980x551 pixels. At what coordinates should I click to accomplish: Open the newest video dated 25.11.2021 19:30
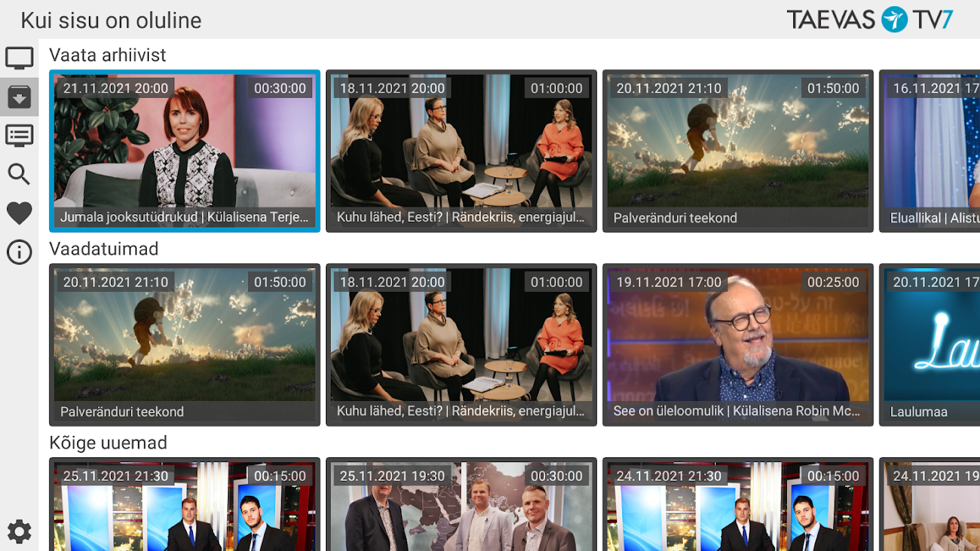[461, 504]
